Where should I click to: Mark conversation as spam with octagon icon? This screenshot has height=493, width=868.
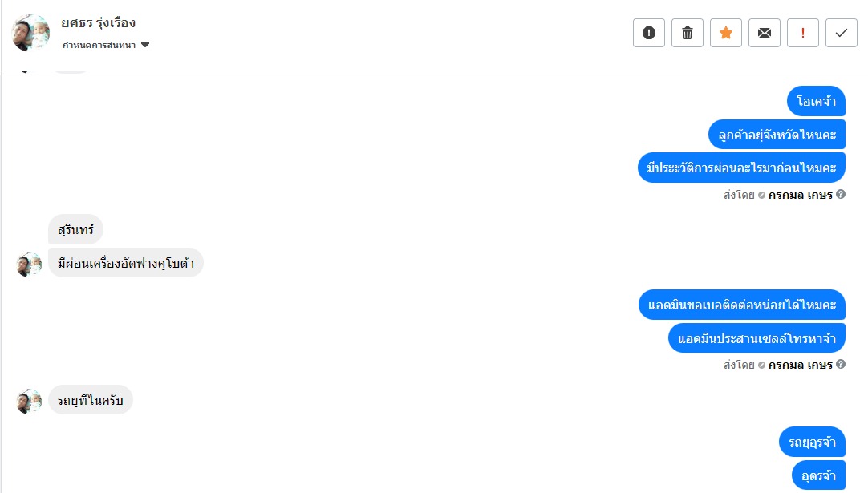click(x=649, y=33)
